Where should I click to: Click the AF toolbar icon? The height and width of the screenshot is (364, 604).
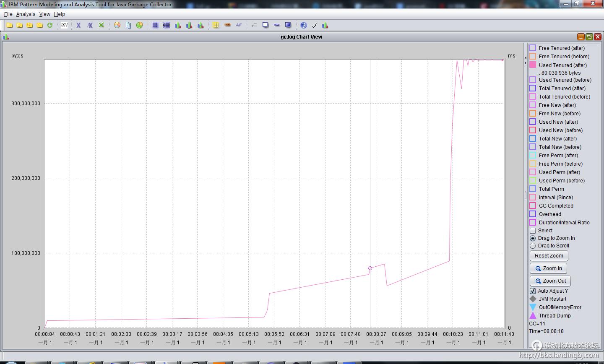[239, 25]
